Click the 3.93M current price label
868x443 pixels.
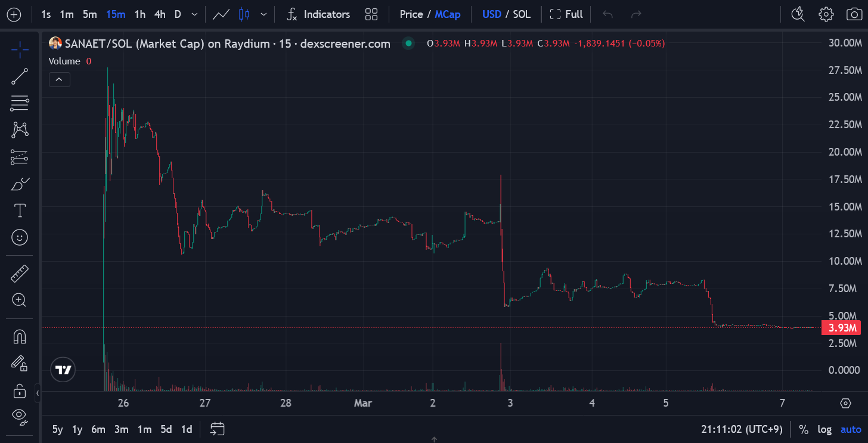pos(842,328)
